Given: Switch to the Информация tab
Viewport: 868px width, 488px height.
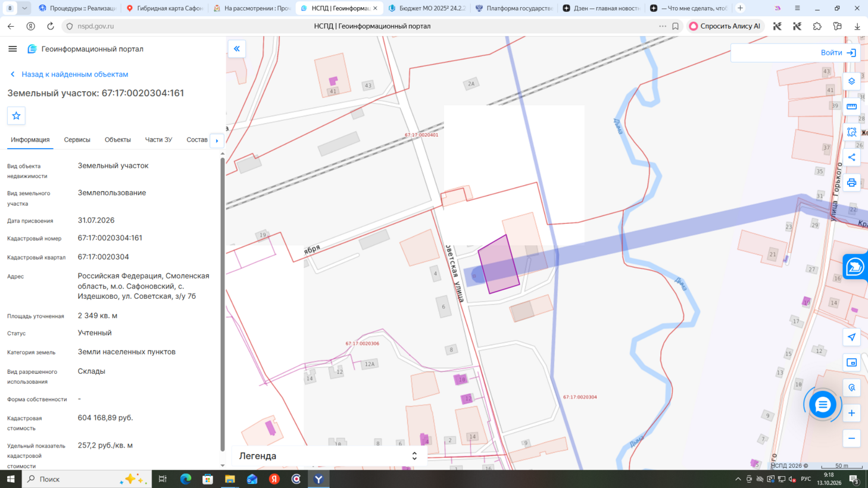Looking at the screenshot, I should (x=30, y=140).
